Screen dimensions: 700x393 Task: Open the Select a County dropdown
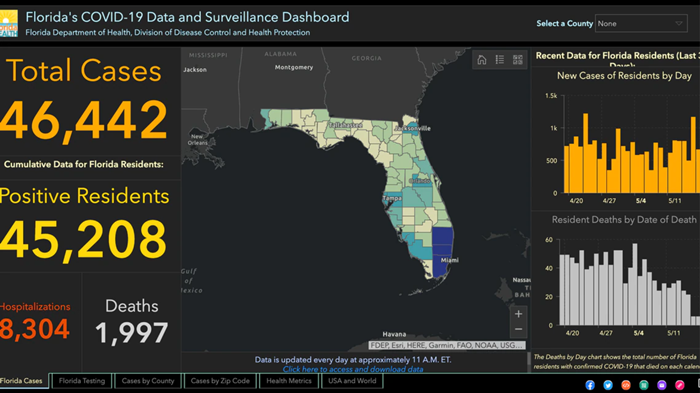click(641, 24)
